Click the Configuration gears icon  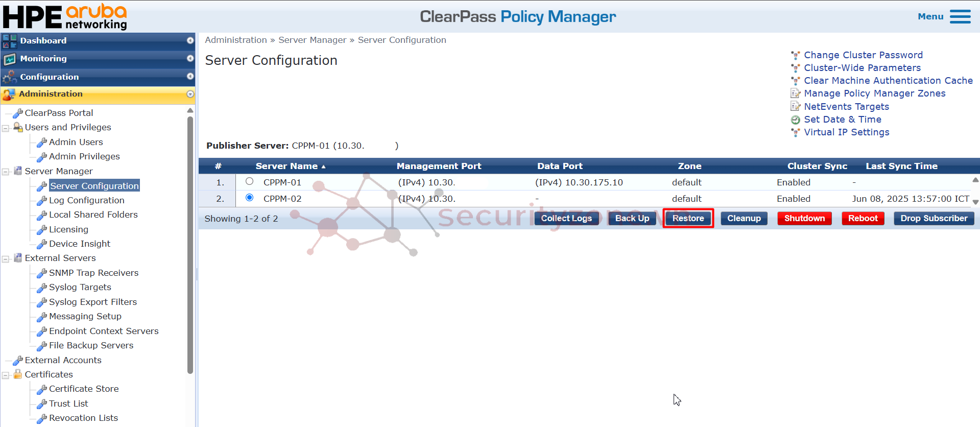pos(9,77)
